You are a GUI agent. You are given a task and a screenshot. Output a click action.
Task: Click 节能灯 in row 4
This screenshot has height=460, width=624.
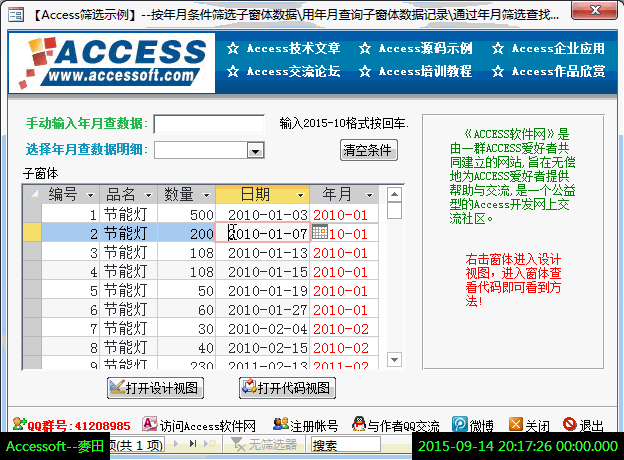(129, 272)
